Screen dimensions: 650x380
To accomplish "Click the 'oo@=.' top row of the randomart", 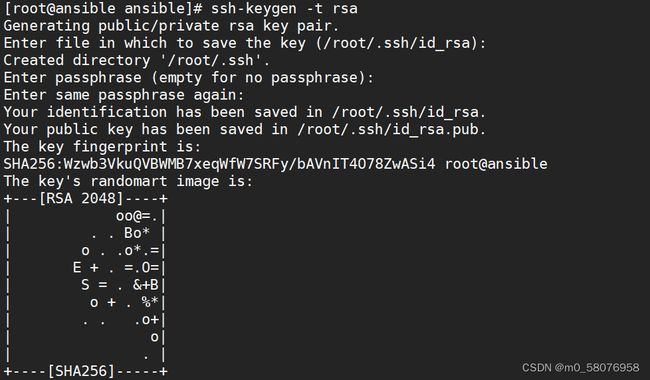I will pyautogui.click(x=137, y=216).
